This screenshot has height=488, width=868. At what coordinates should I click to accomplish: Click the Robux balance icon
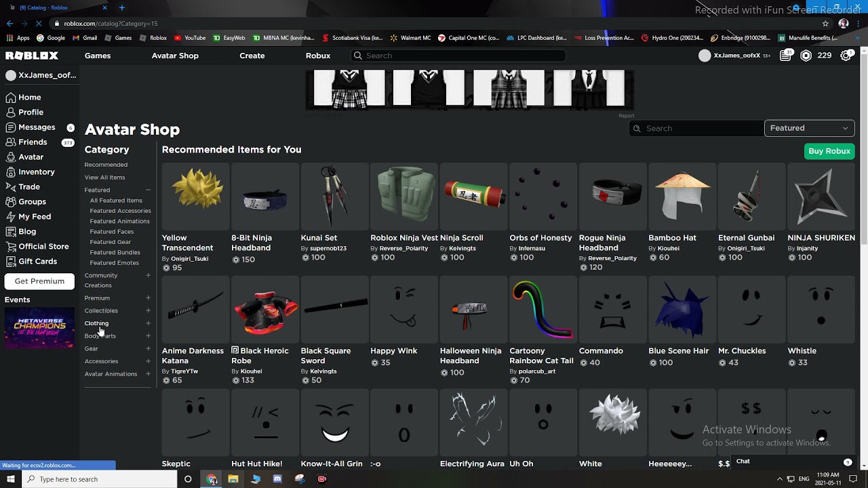click(x=806, y=56)
